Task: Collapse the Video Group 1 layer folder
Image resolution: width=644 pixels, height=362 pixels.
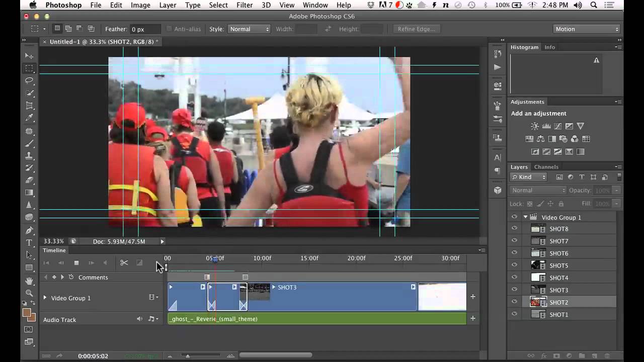Action: (525, 217)
